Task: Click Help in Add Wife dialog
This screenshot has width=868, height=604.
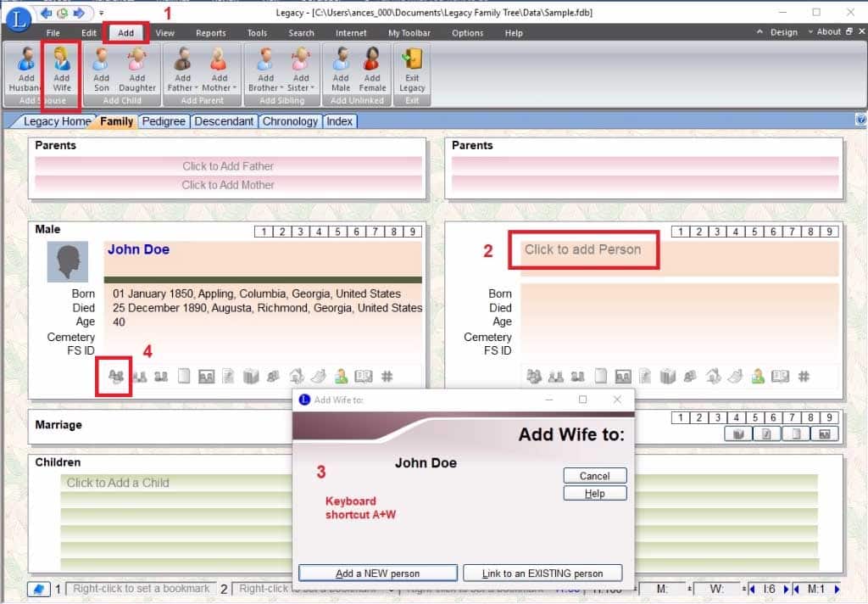Action: pos(594,493)
